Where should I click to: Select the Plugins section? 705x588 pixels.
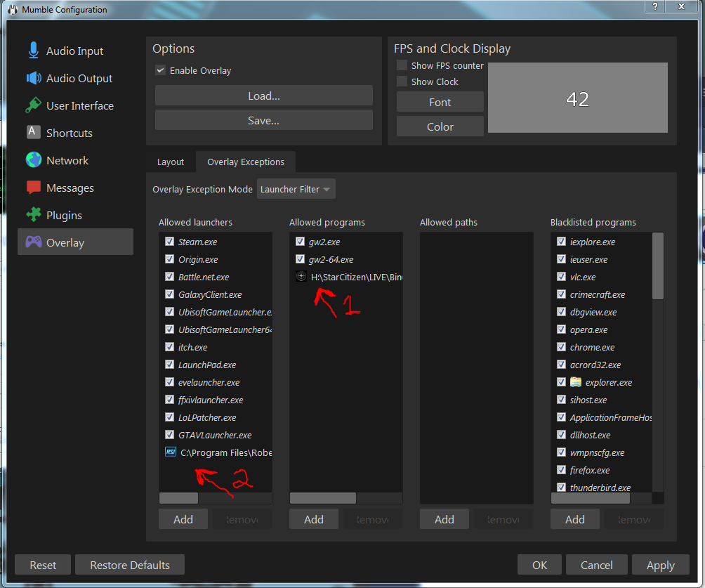[64, 215]
